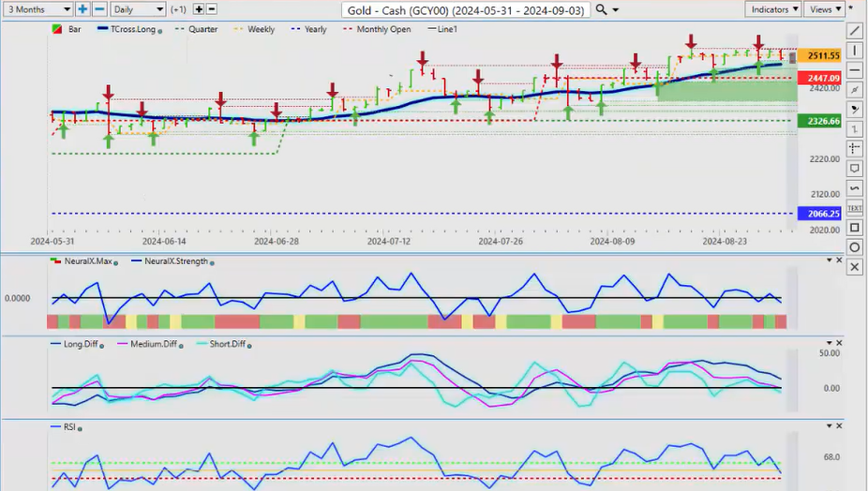This screenshot has width=868, height=491.
Task: Choose the circle drawing tool
Action: [854, 247]
